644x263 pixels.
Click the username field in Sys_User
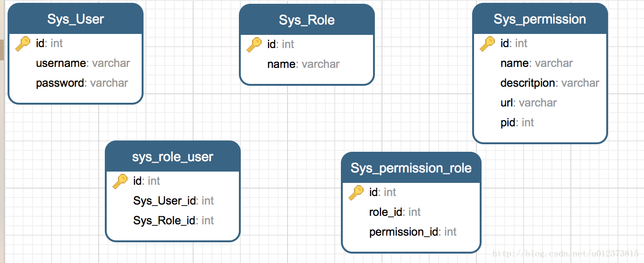83,63
